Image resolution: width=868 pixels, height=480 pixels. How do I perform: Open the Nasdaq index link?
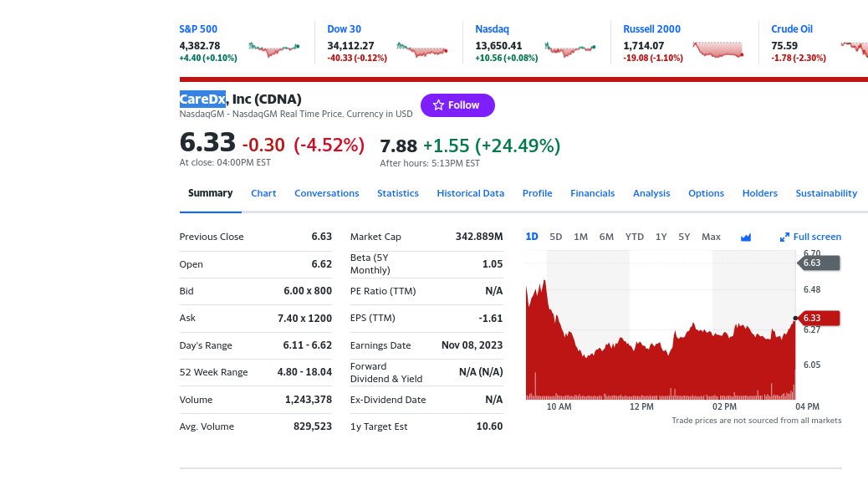click(x=492, y=28)
